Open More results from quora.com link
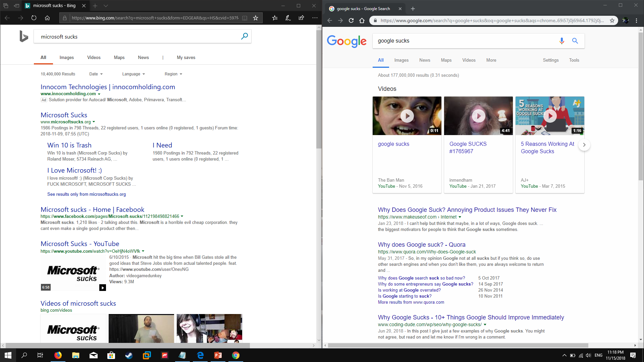 click(411, 302)
